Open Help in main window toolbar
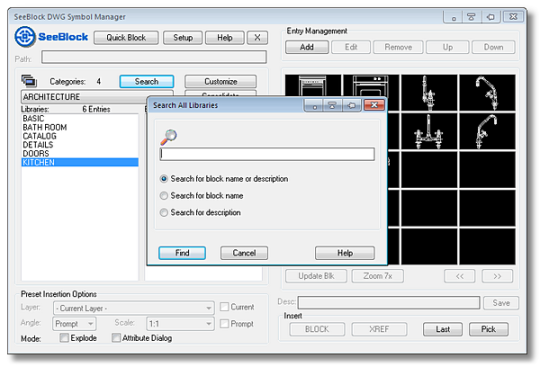The width and height of the screenshot is (540, 367). click(x=225, y=38)
